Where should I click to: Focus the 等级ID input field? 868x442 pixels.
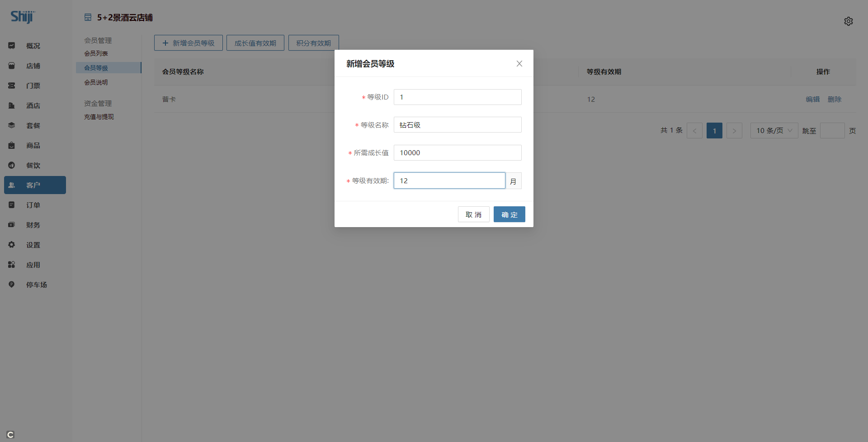tap(458, 97)
